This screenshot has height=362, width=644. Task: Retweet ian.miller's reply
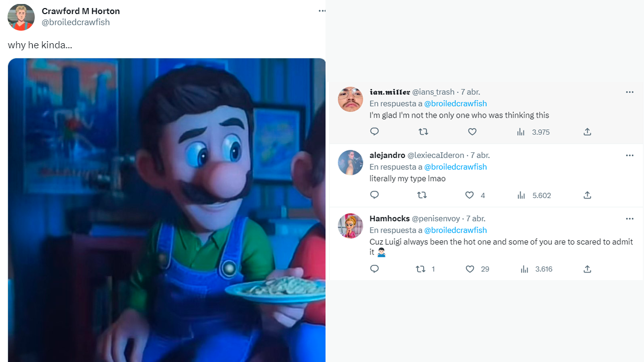(423, 132)
